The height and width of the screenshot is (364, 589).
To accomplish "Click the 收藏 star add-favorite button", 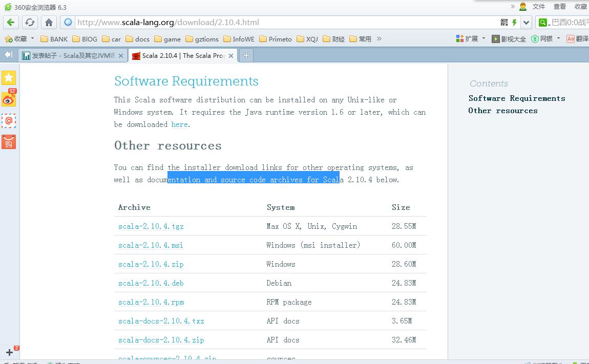I will [x=16, y=39].
